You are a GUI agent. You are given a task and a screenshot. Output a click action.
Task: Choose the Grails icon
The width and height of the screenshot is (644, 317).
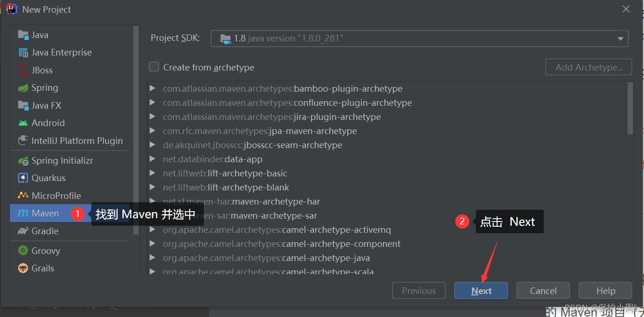click(23, 268)
